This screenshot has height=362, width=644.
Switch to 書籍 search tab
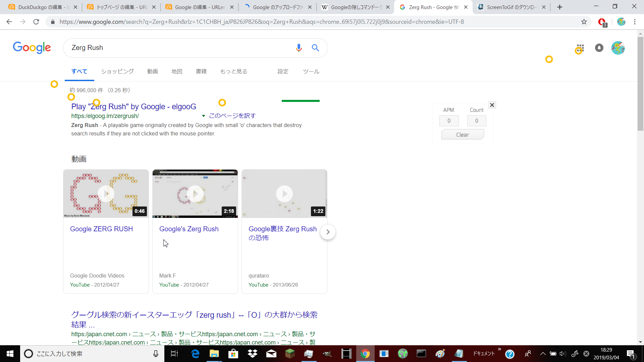(201, 71)
